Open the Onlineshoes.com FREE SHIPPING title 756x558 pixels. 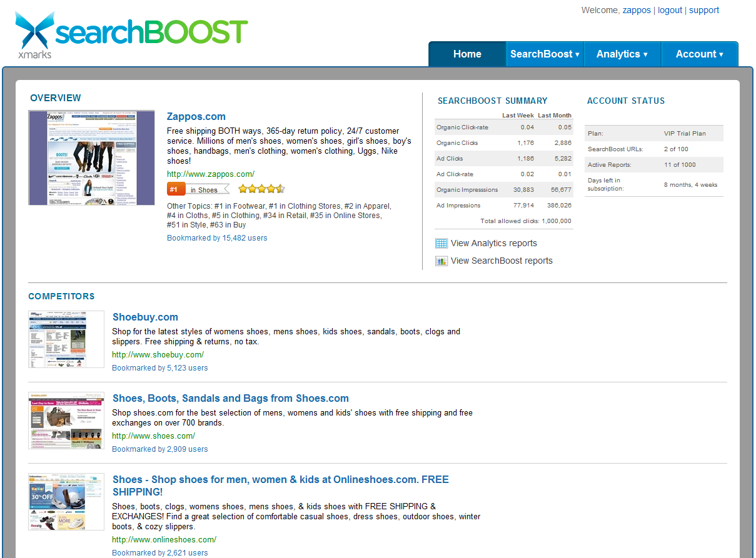pyautogui.click(x=281, y=486)
